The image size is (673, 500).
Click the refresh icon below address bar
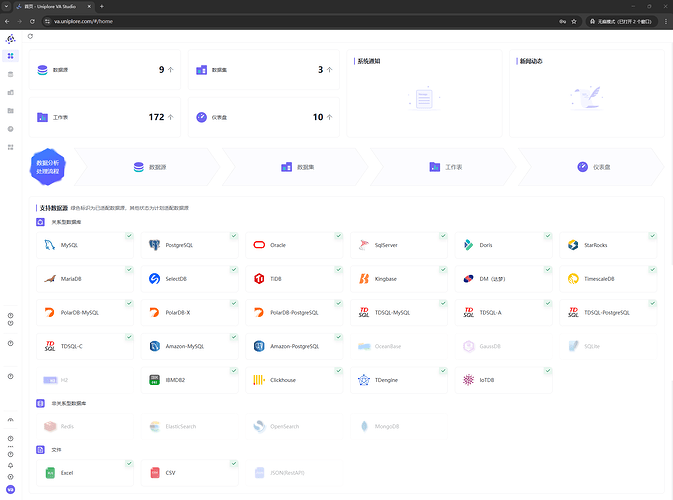(x=30, y=36)
